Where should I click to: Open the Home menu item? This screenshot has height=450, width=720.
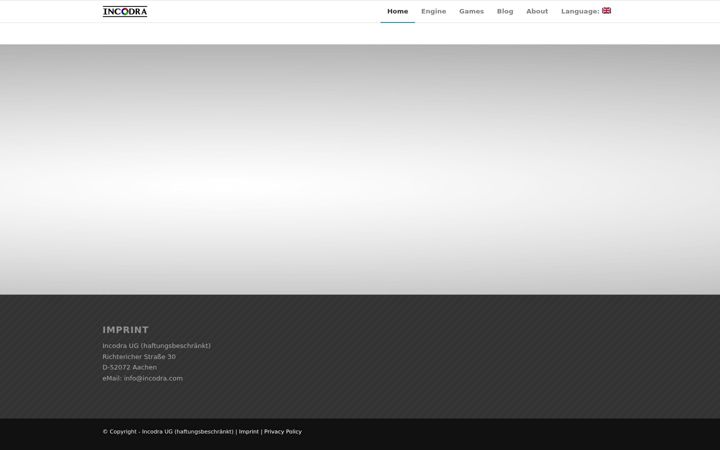click(398, 11)
